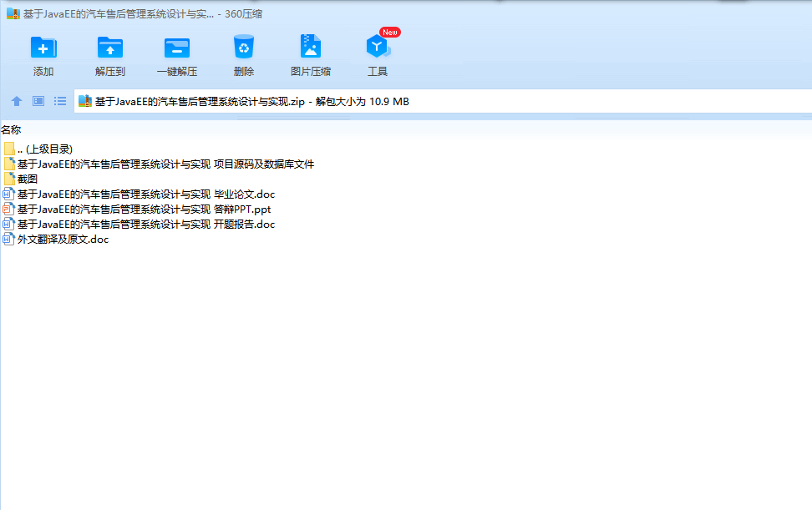Click the 删除 (Delete) trash icon

tap(243, 47)
